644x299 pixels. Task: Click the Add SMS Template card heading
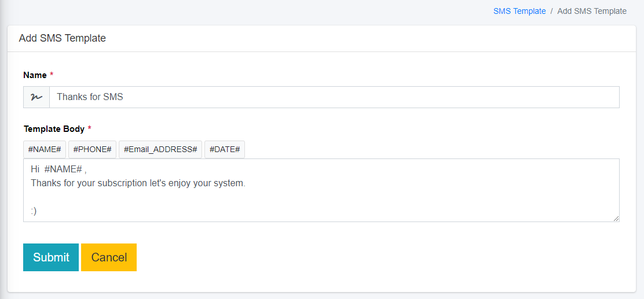tap(63, 38)
